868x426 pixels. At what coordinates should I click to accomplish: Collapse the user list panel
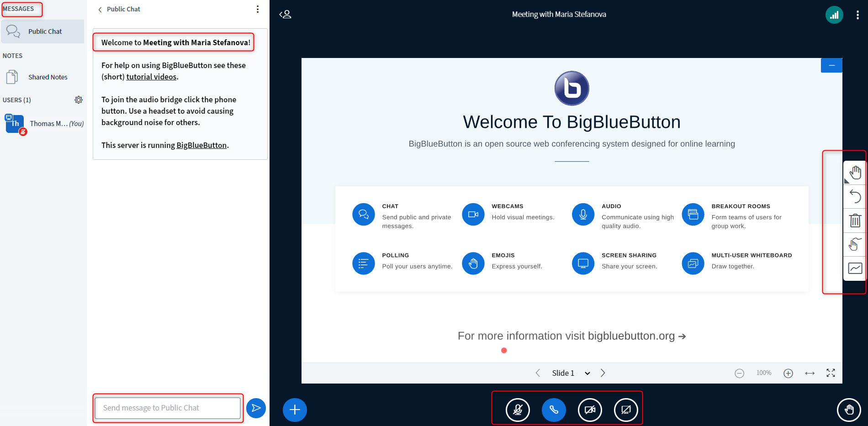pos(285,14)
